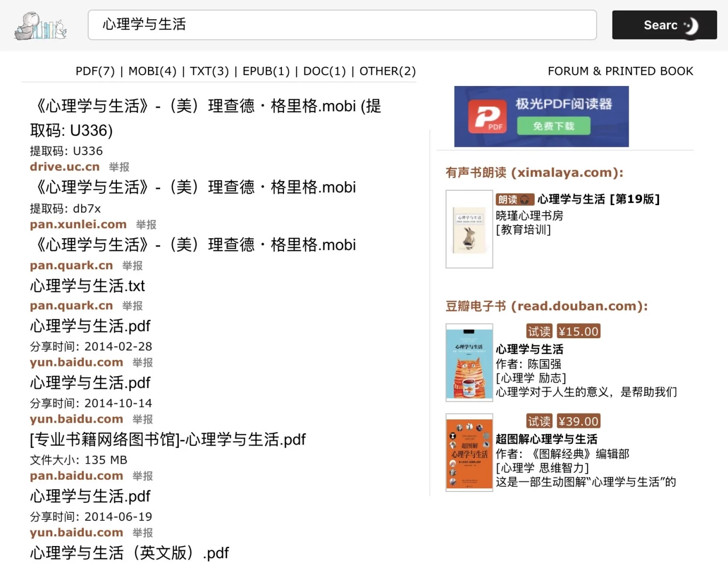Open yun.baidu.com link under 2014-06-19
This screenshot has height=577, width=728.
tap(76, 532)
